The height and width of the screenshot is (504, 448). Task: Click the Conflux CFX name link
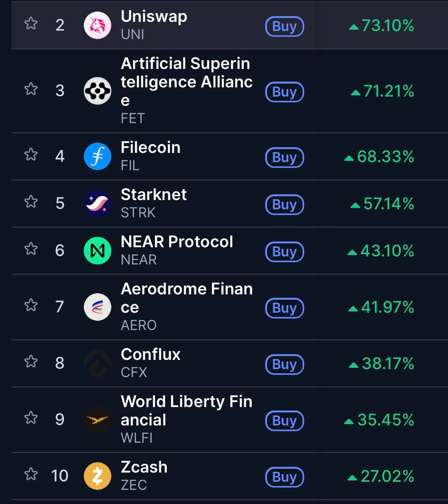pos(150,355)
